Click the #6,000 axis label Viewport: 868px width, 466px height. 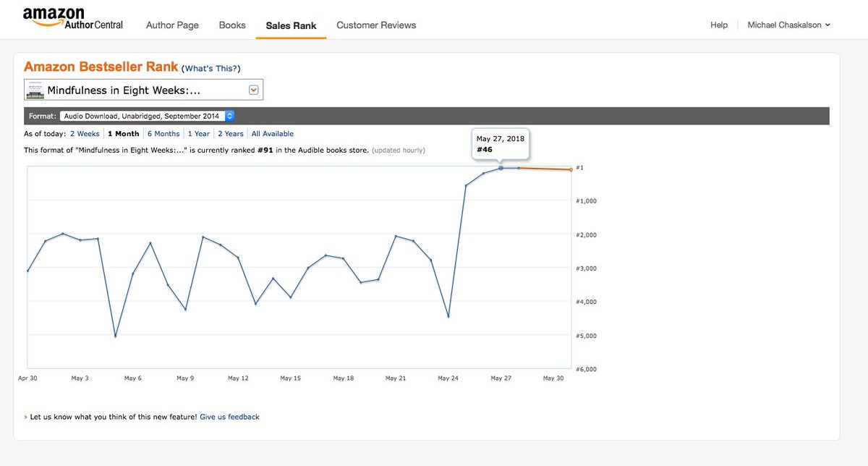point(586,369)
